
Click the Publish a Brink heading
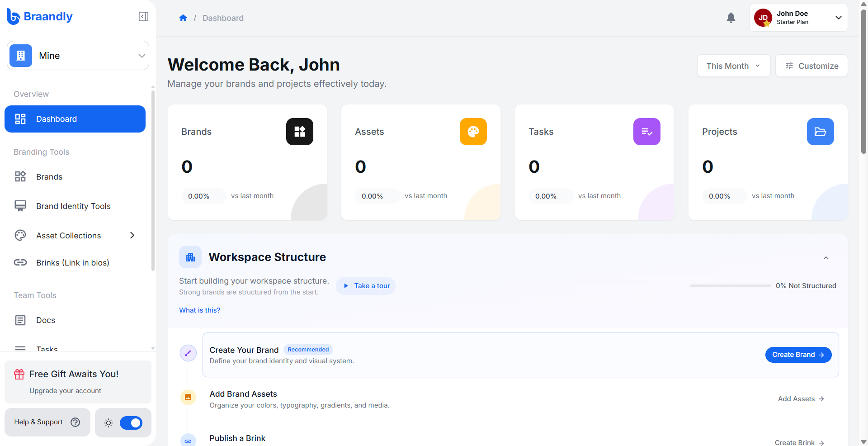pos(237,438)
